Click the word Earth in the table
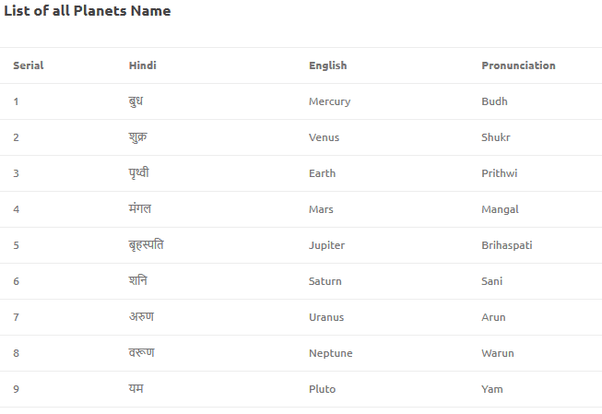The width and height of the screenshot is (602, 414). [322, 174]
